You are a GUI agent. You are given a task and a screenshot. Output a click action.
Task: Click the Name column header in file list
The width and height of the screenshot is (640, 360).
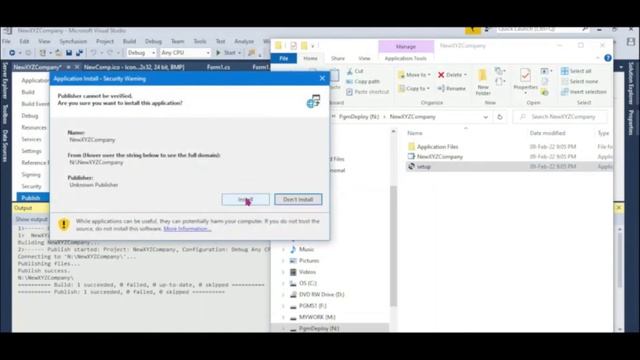[x=415, y=133]
